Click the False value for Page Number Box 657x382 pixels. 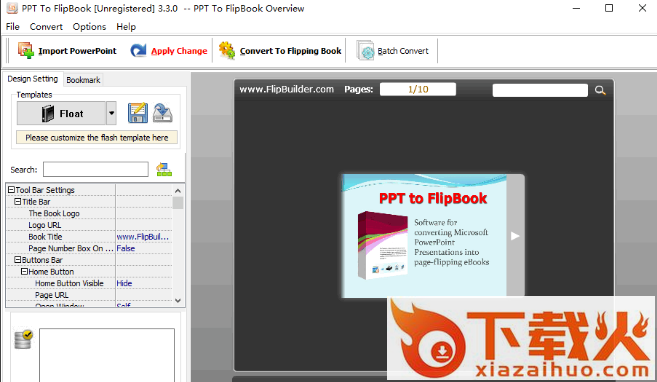pyautogui.click(x=126, y=248)
